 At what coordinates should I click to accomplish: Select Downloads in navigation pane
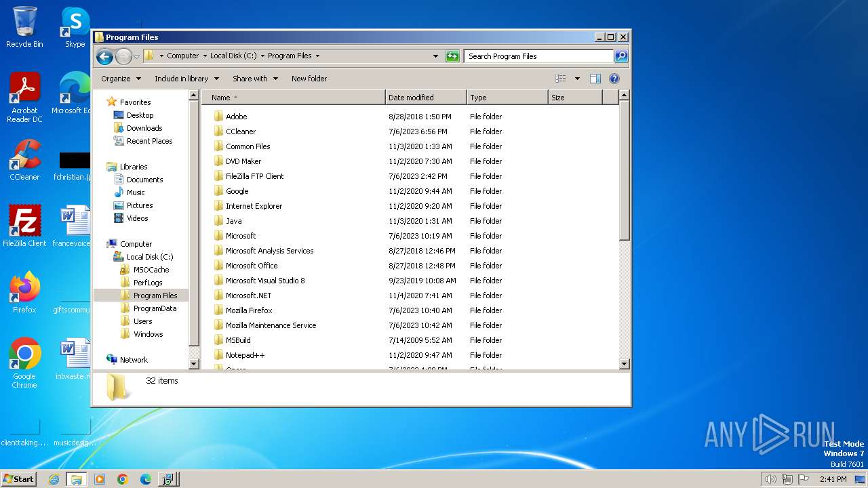point(144,128)
